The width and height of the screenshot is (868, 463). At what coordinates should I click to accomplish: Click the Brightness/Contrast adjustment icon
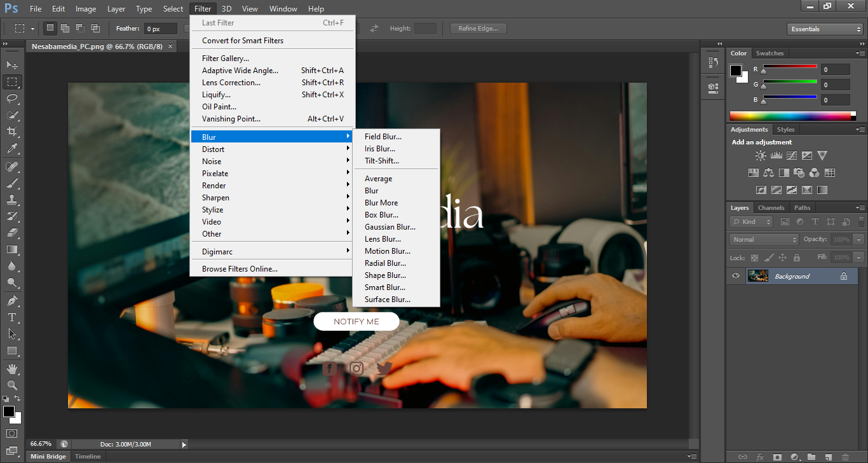(761, 155)
